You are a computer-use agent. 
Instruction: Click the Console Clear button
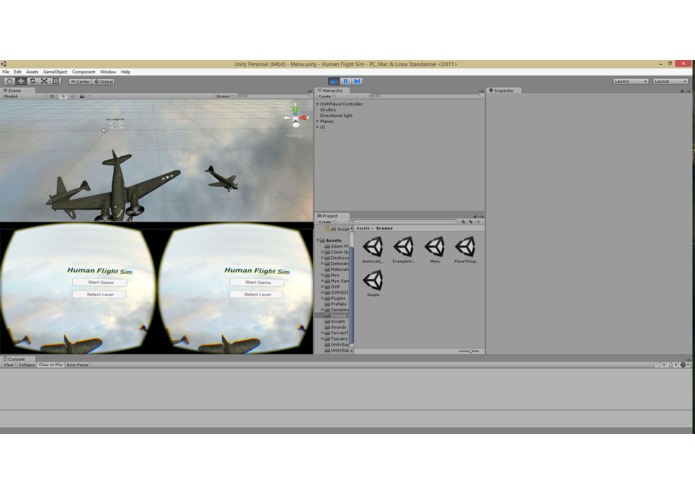(9, 365)
